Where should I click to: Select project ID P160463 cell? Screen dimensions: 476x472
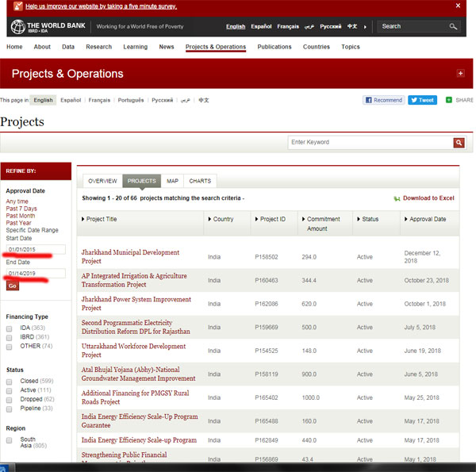click(x=267, y=280)
